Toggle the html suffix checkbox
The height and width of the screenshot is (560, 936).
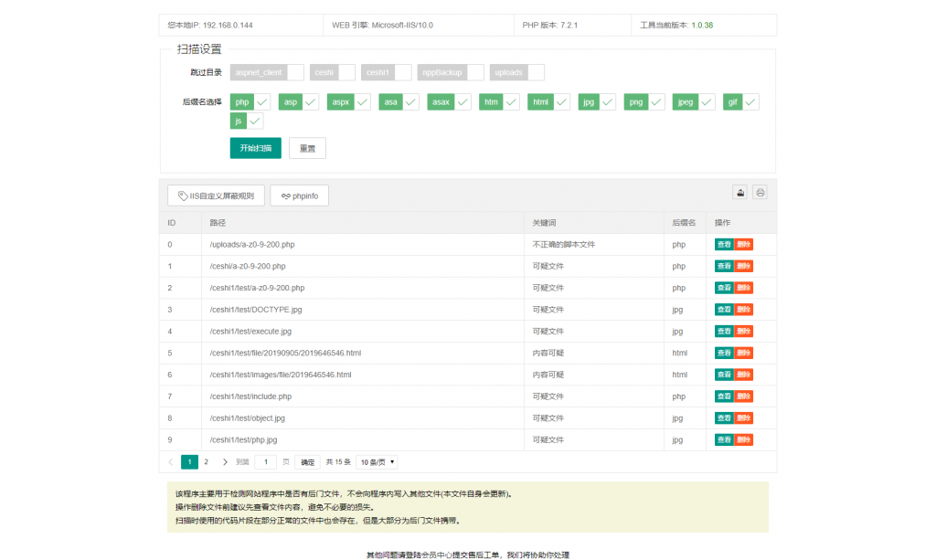click(x=562, y=102)
